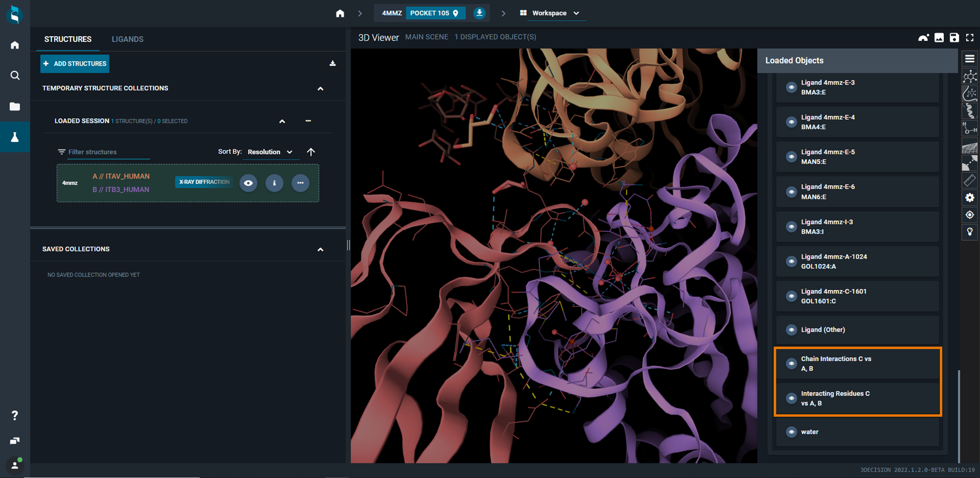Reverse sort order with up arrow

click(311, 152)
